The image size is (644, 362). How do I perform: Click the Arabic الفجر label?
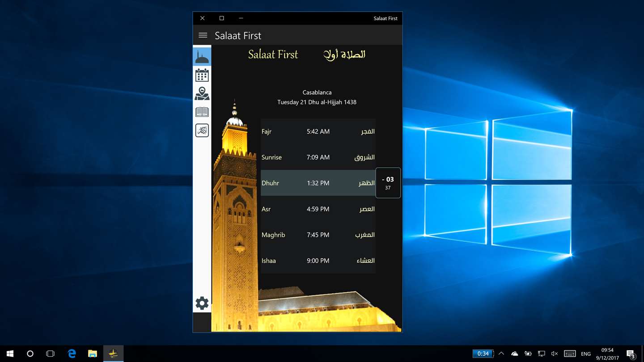[x=368, y=131]
